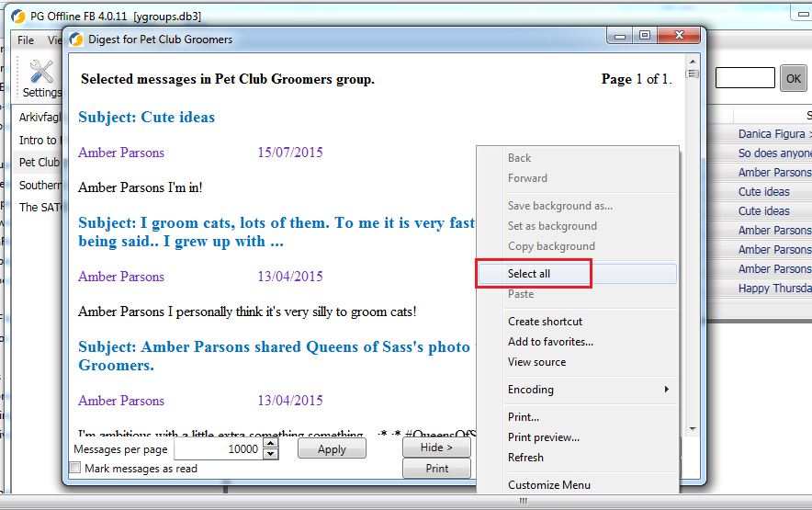Screen dimensions: 812x510
Task: Click the OK button in the main window
Action: point(794,78)
